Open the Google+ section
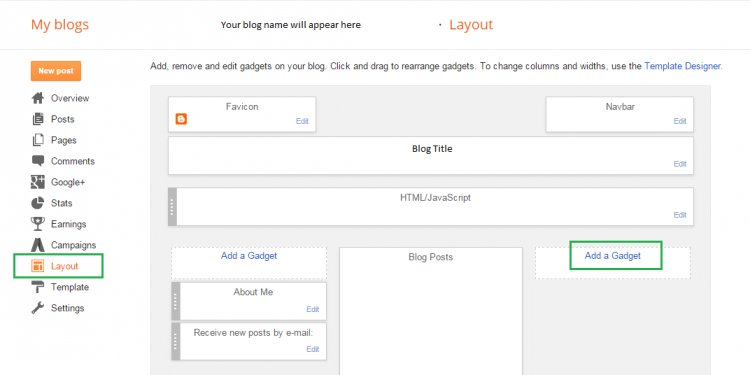750x375 pixels. point(68,182)
